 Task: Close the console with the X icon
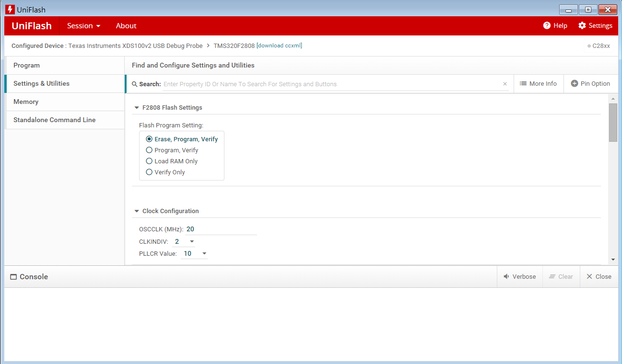pyautogui.click(x=589, y=276)
